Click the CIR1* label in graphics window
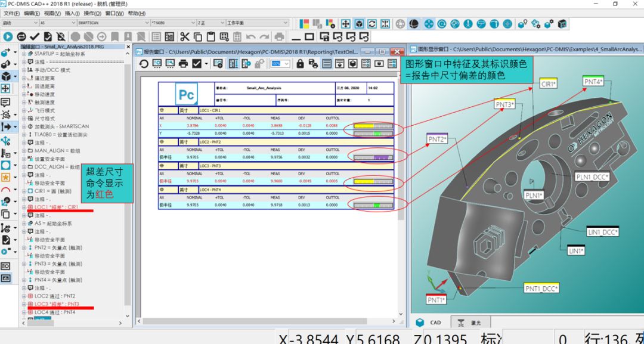Viewport: 644px width, 344px height. 549,84
